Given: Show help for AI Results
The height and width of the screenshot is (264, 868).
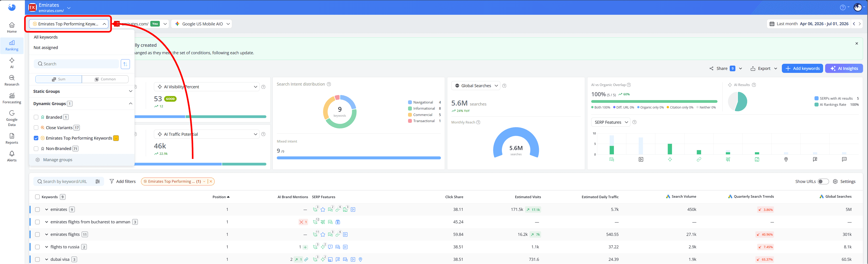Looking at the screenshot, I should 754,85.
